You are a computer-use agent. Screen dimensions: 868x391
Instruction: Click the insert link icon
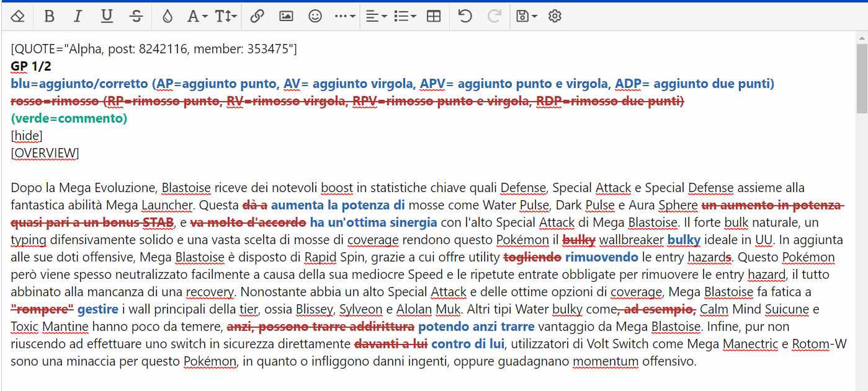(257, 17)
